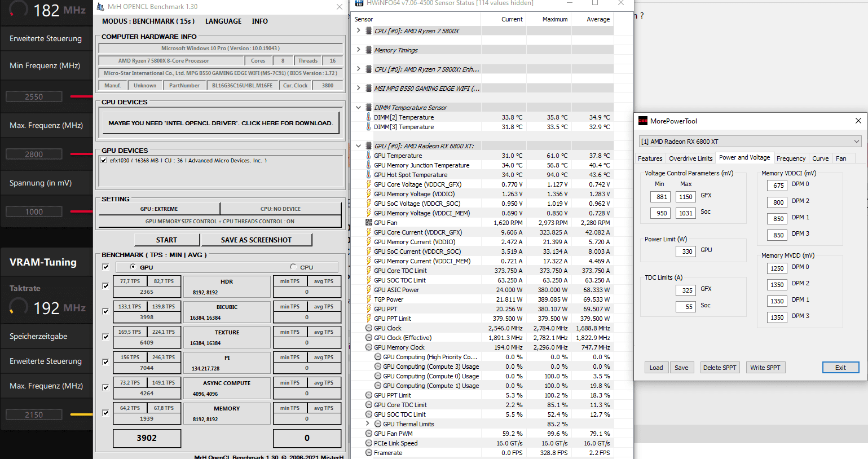Click Write SPPT button
The width and height of the screenshot is (868, 459).
765,368
